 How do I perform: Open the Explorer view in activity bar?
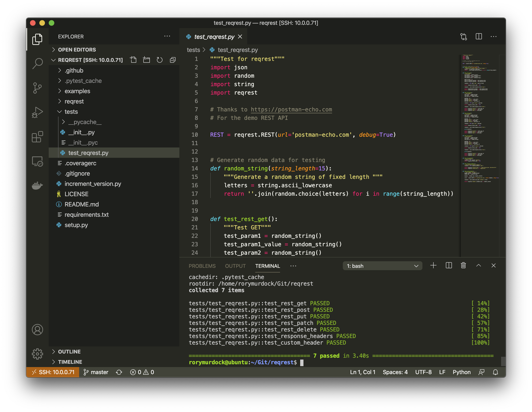pos(37,39)
